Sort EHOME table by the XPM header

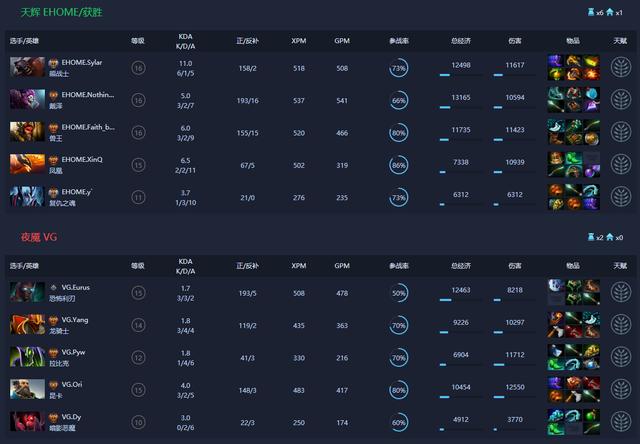tap(299, 41)
